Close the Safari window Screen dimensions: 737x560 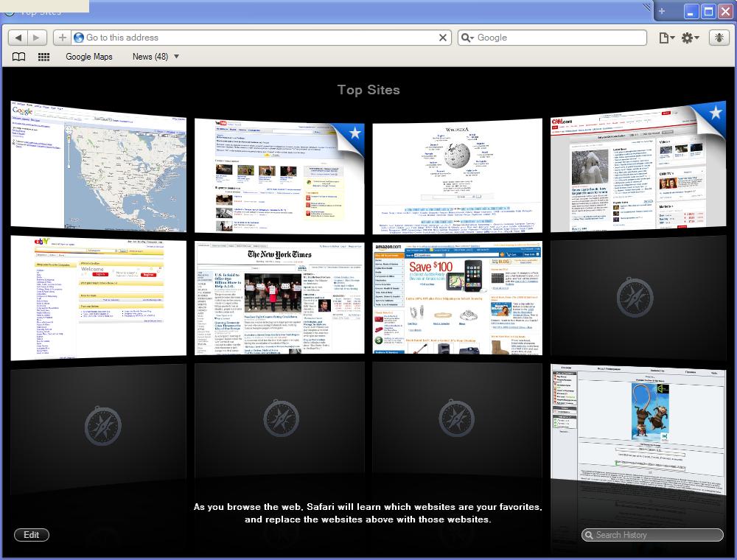726,11
